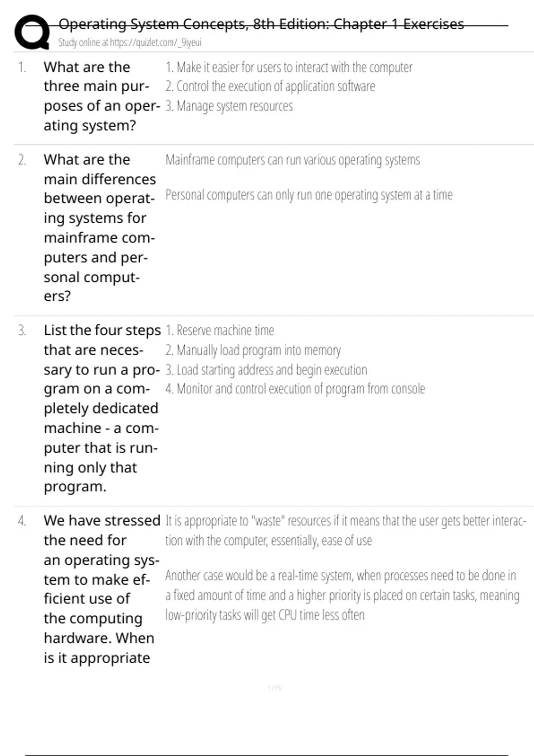The width and height of the screenshot is (534, 756).
Task: Click 'Monitor and control execution' answer line
Action: click(x=295, y=389)
